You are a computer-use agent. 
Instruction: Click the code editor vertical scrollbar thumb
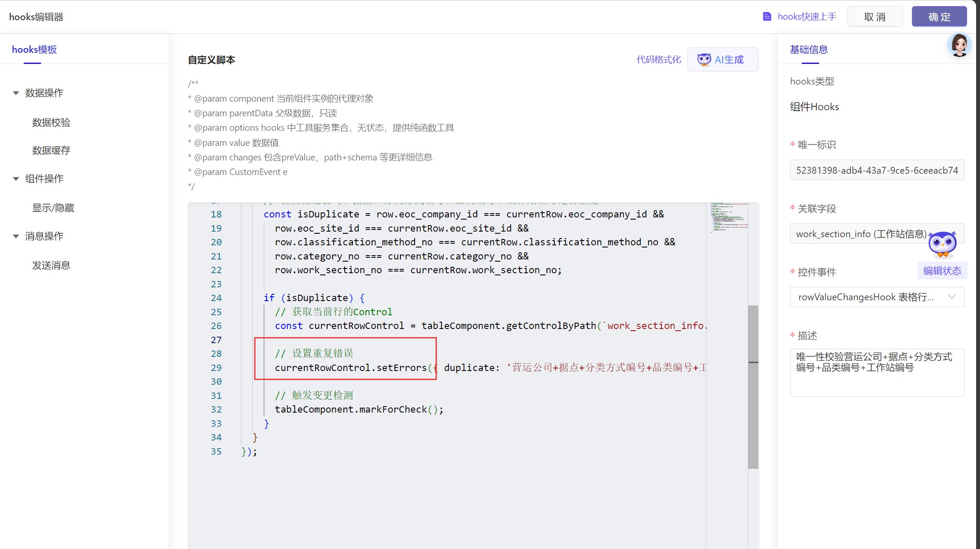tap(753, 387)
